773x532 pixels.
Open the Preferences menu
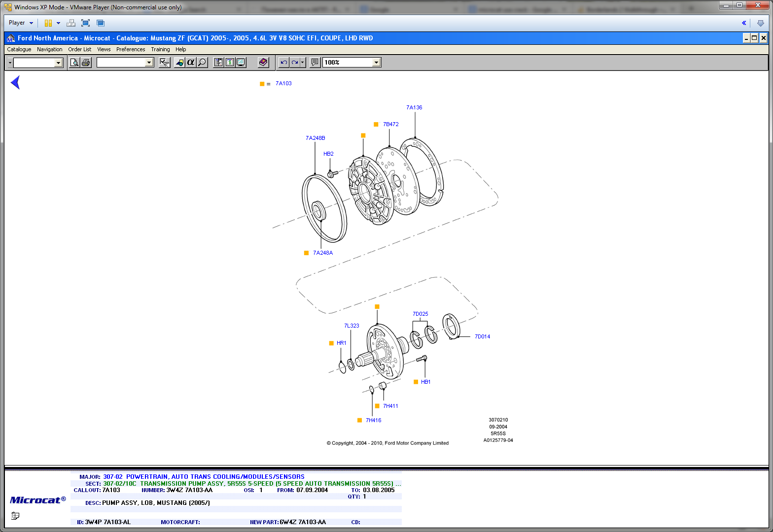pyautogui.click(x=131, y=49)
